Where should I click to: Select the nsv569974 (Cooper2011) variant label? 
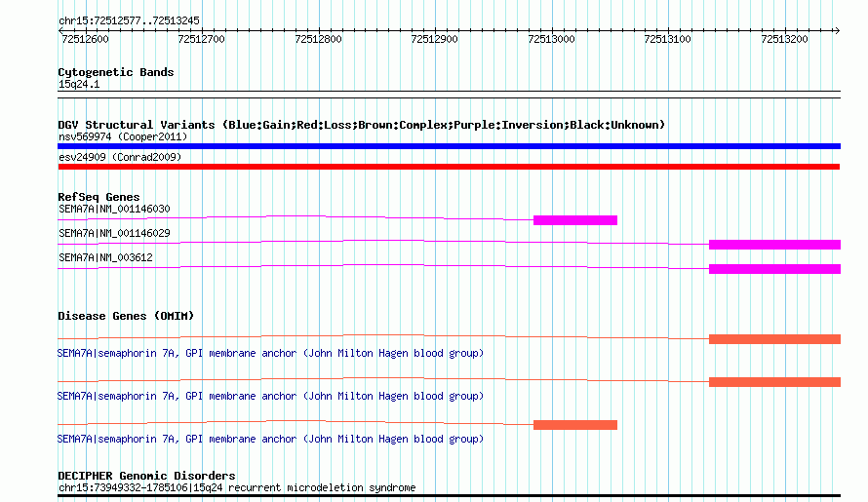tap(123, 136)
